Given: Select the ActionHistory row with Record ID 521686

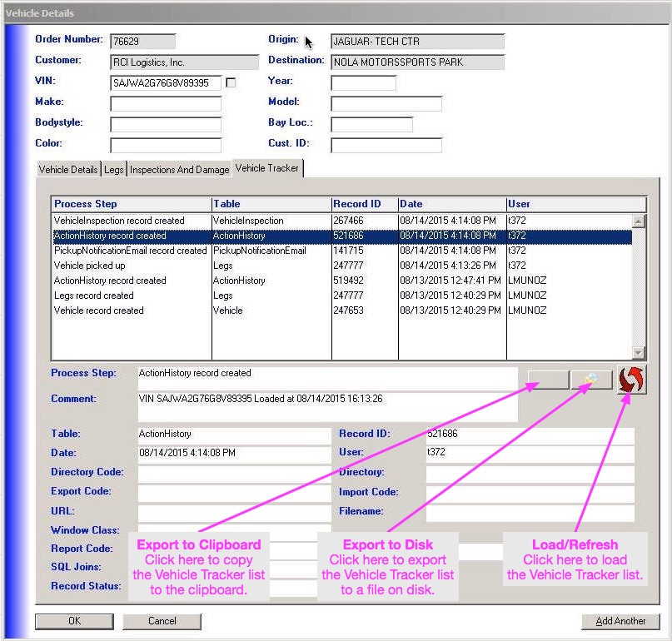Looking at the screenshot, I should pos(341,236).
